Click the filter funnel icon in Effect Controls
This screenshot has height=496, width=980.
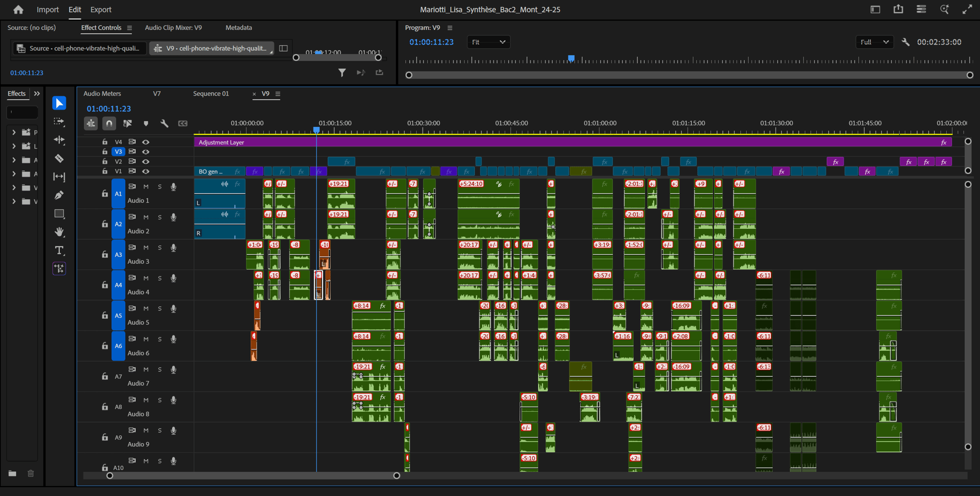tap(342, 73)
